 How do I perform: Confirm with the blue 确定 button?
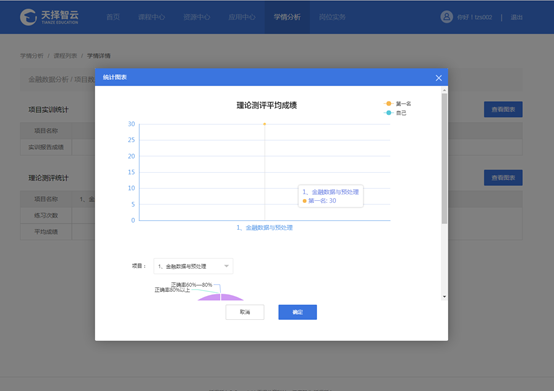(x=297, y=312)
